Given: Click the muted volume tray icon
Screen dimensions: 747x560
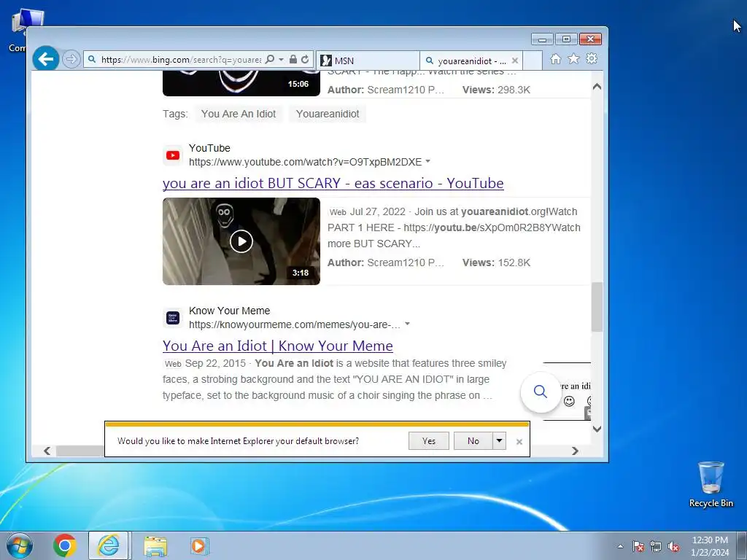Looking at the screenshot, I should (x=673, y=546).
